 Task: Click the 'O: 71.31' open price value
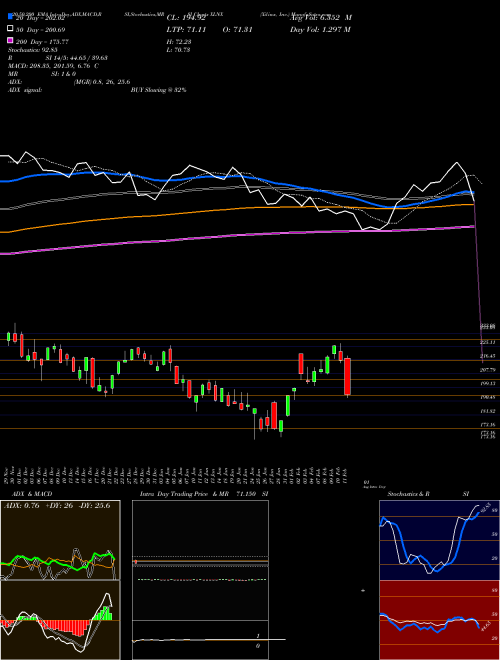click(237, 29)
